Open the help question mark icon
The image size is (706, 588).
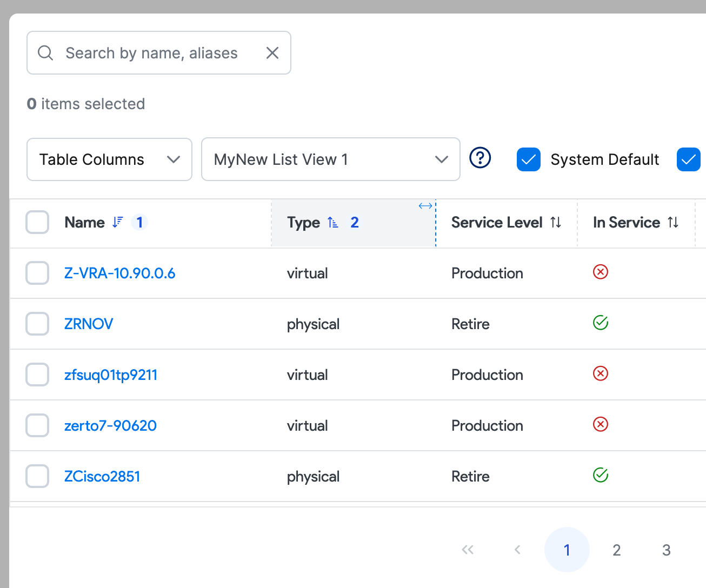tap(480, 158)
